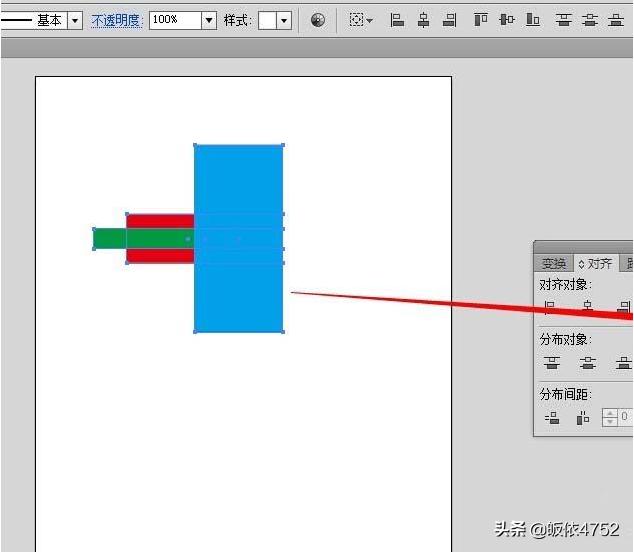Click vertical distribute top icon in top toolbar

564,19
